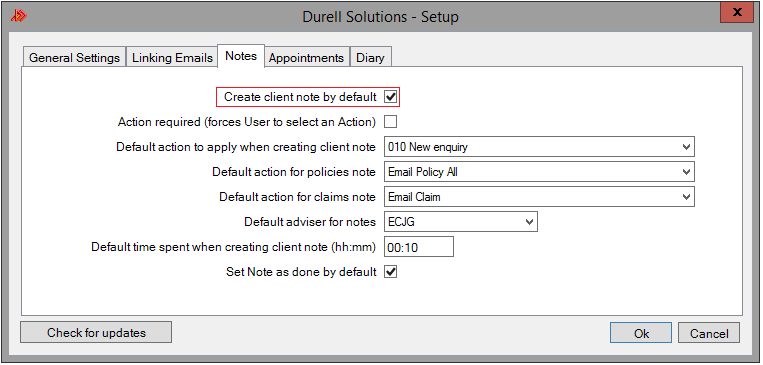Screen dimensions: 763x365
Task: Go to the Appointments tab
Action: click(307, 57)
